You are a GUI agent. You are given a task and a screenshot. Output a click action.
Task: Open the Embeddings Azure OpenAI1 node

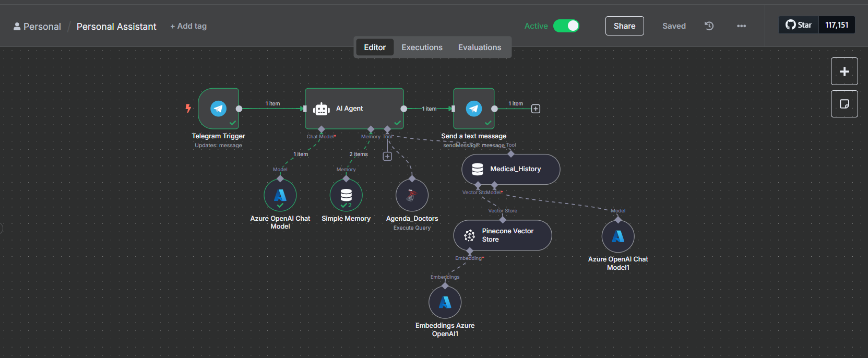pyautogui.click(x=445, y=302)
